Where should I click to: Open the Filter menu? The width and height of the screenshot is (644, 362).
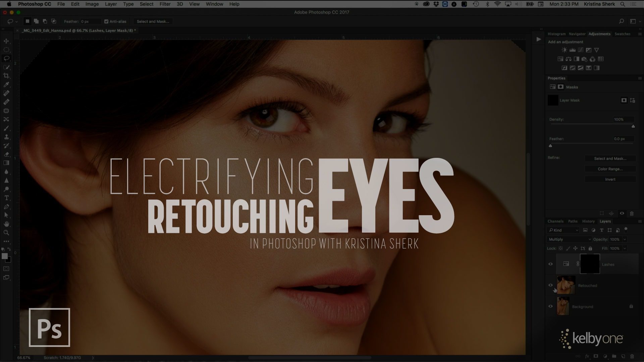[165, 4]
